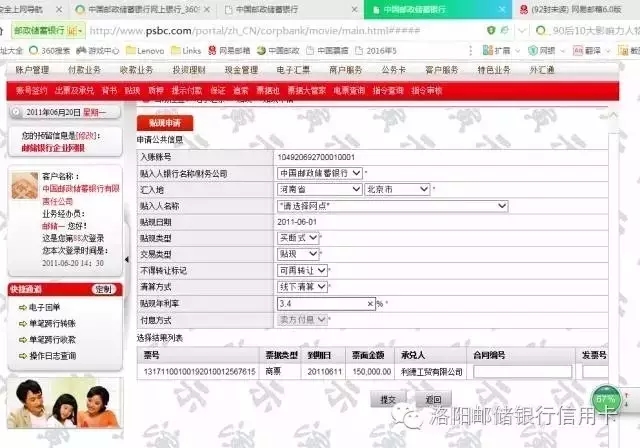Open the 客户服务 menu

[442, 70]
